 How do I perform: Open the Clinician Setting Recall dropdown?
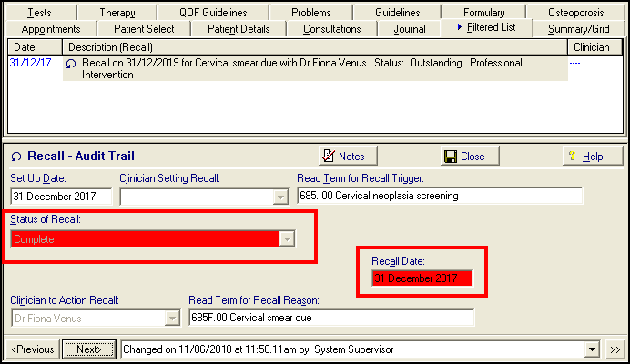pos(280,197)
